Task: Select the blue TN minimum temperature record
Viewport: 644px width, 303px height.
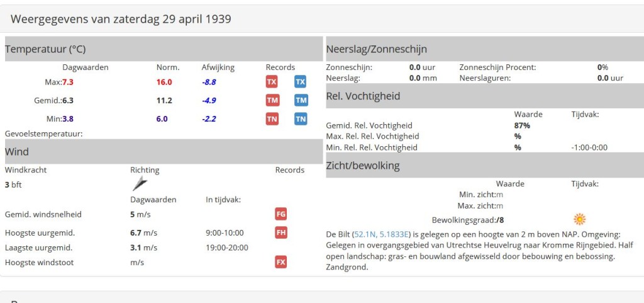Action: pyautogui.click(x=301, y=119)
